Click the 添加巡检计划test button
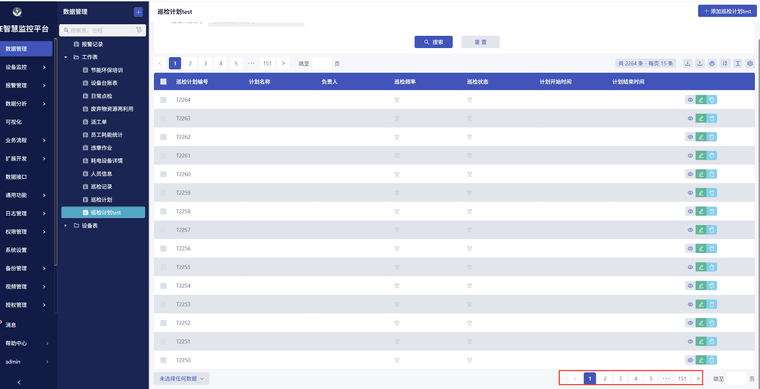This screenshot has height=389, width=760. click(x=728, y=11)
